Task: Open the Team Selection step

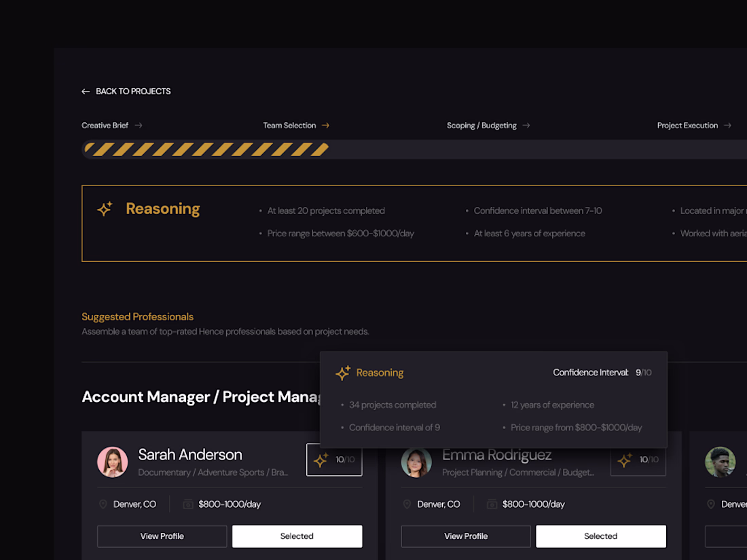Action: click(x=289, y=126)
